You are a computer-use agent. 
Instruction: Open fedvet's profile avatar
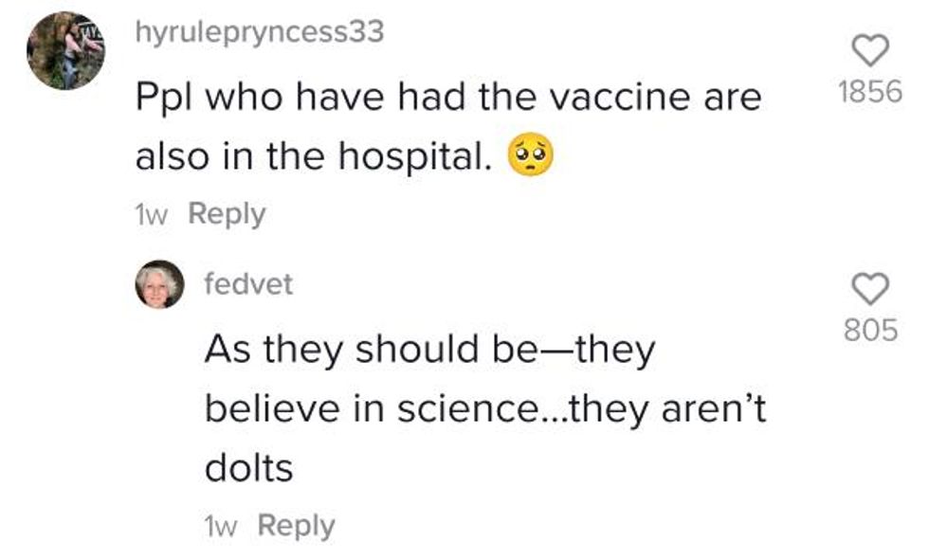[x=159, y=283]
